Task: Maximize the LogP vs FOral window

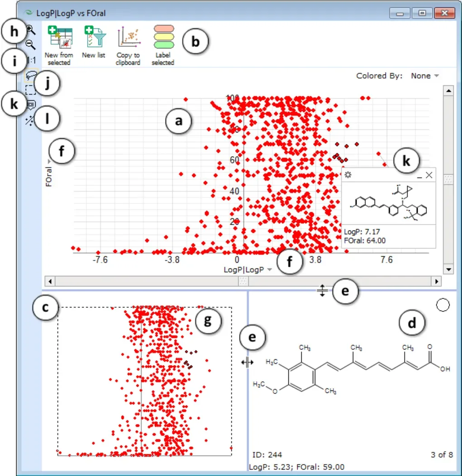Action: point(422,13)
